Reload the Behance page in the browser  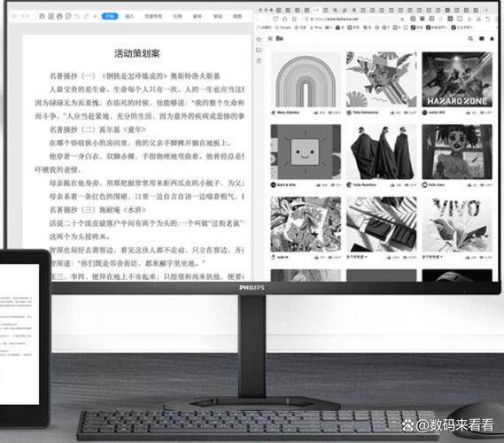275,19
